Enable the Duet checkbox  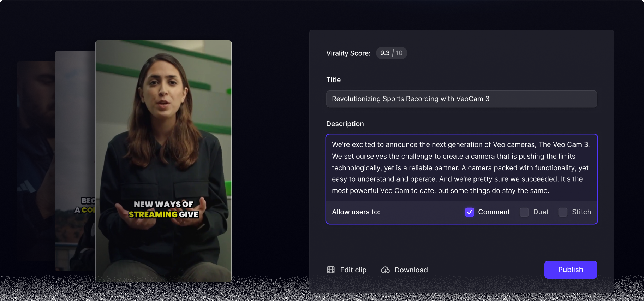tap(524, 212)
